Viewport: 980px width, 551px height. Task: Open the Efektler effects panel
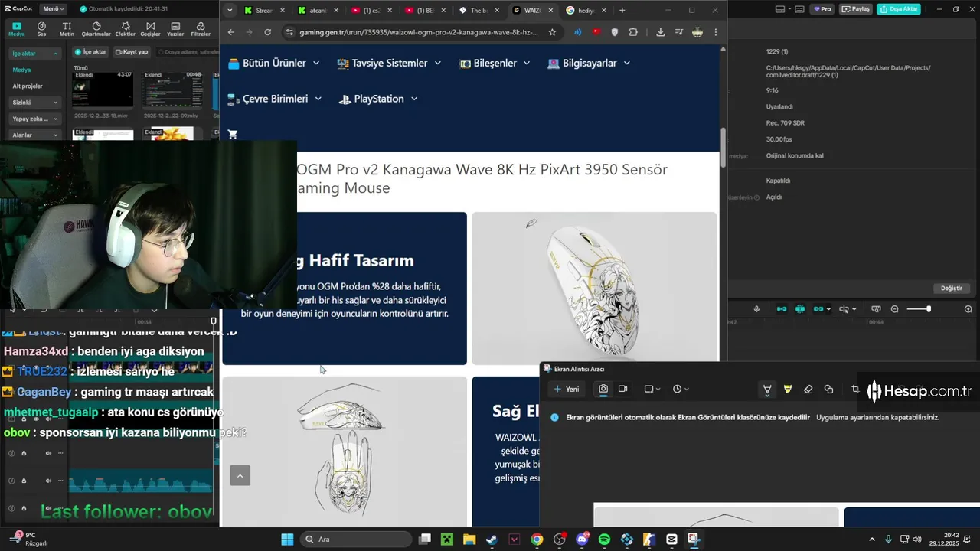(125, 29)
